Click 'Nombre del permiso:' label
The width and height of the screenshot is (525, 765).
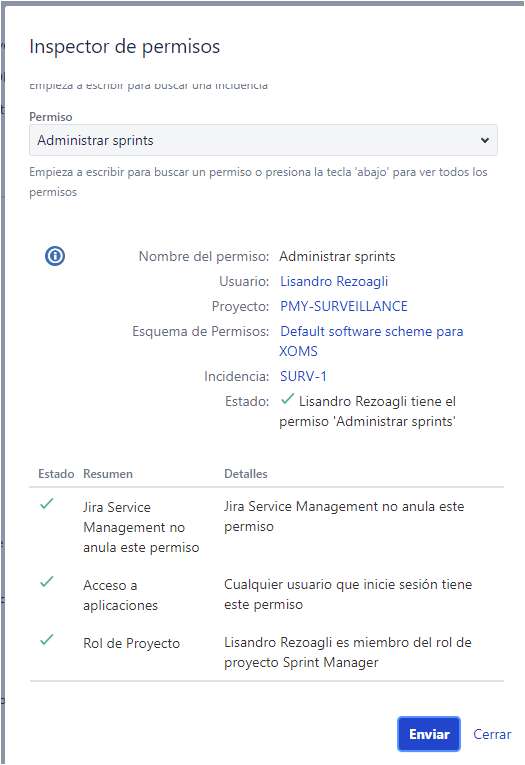pyautogui.click(x=203, y=256)
